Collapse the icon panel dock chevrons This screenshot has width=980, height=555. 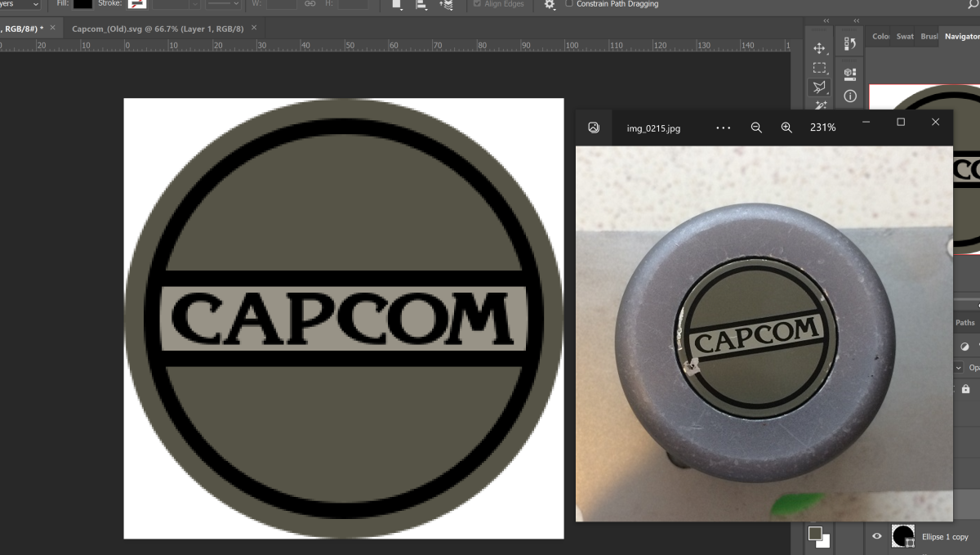[x=856, y=20]
